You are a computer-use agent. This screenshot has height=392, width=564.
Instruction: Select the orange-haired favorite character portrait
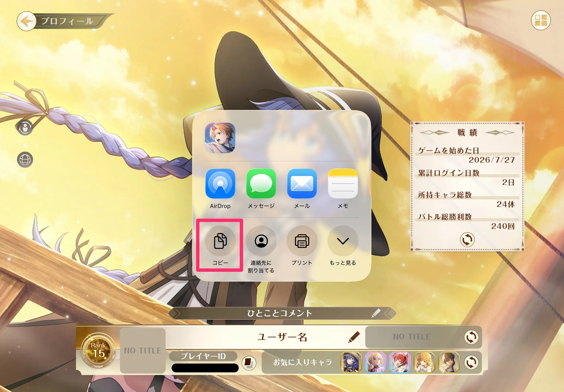pyautogui.click(x=424, y=362)
